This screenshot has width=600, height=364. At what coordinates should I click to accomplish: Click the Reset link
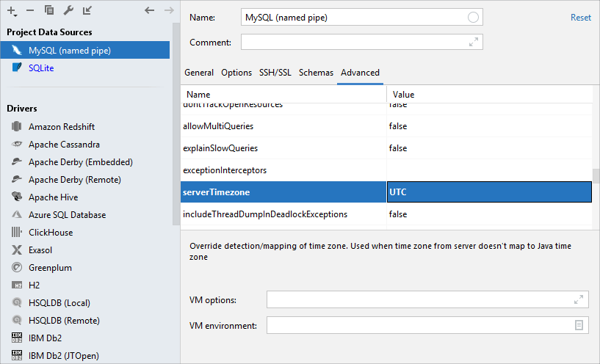pos(580,18)
